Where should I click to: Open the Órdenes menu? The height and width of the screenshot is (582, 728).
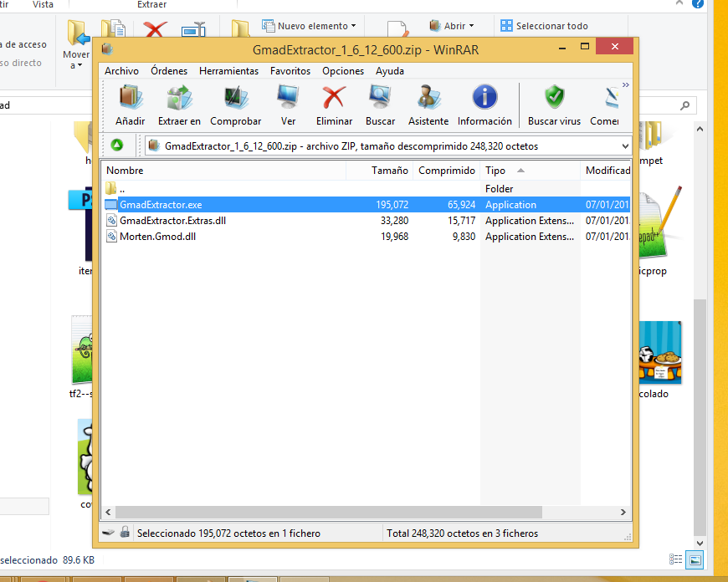(x=169, y=71)
